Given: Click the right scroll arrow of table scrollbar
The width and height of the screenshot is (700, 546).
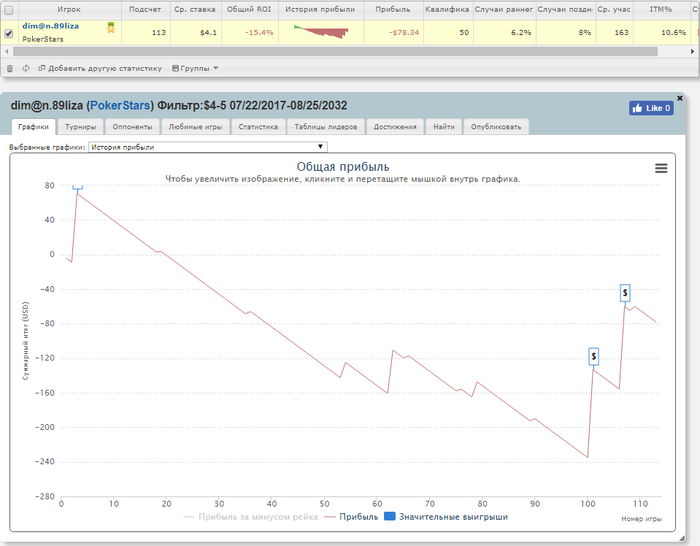Looking at the screenshot, I should point(692,52).
